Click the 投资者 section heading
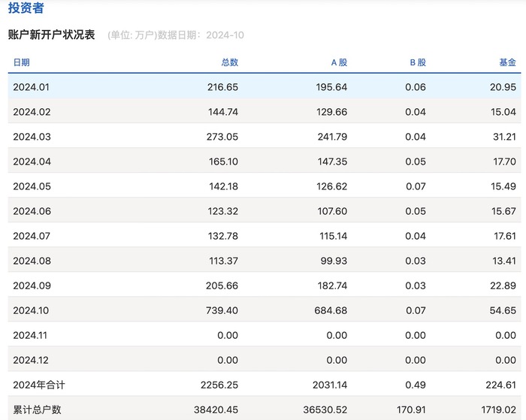This screenshot has width=526, height=420. click(x=26, y=9)
